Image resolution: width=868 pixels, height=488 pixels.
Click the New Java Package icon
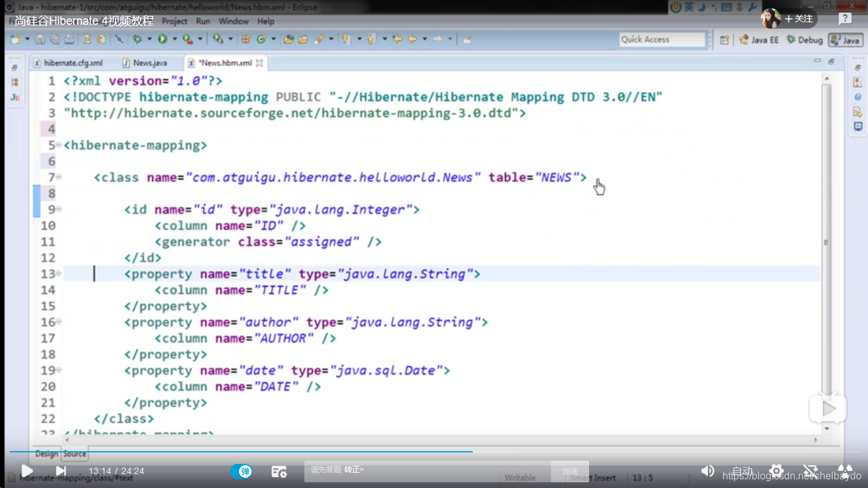(246, 39)
